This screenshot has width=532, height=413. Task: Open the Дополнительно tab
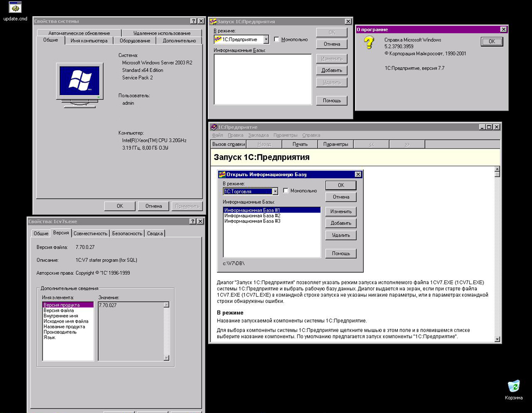pyautogui.click(x=179, y=41)
